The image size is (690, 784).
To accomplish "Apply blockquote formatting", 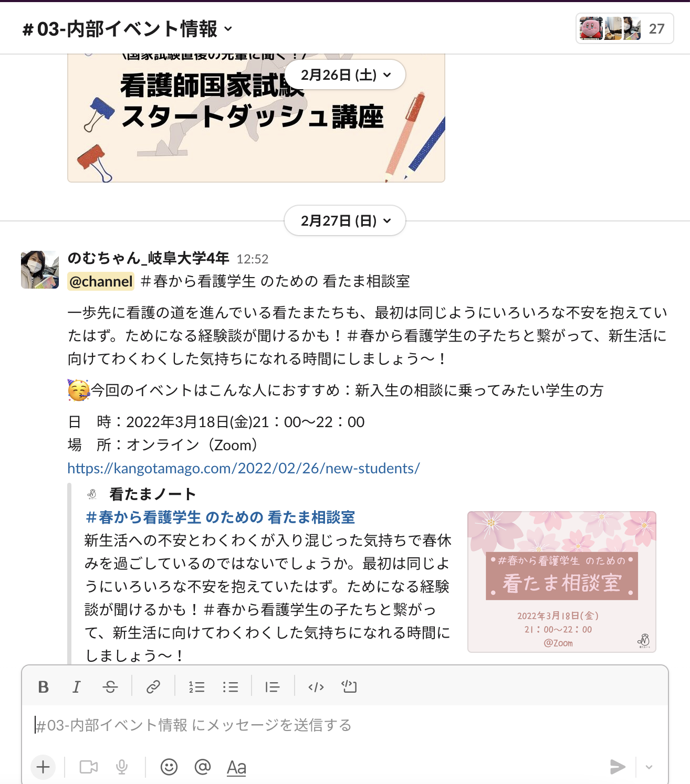I will (273, 687).
